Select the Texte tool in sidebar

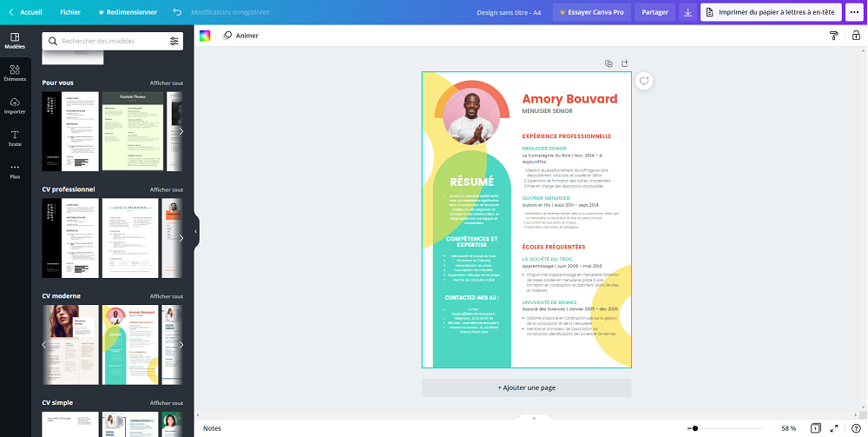click(x=15, y=138)
